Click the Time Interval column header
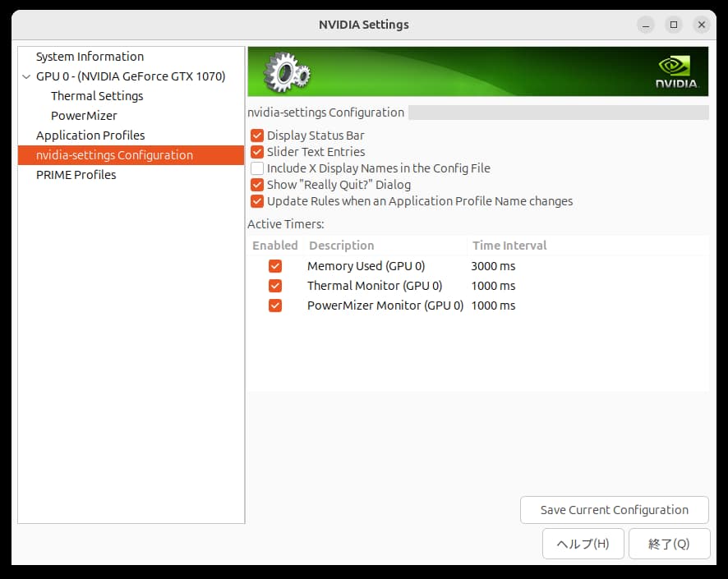728x579 pixels. pos(509,246)
